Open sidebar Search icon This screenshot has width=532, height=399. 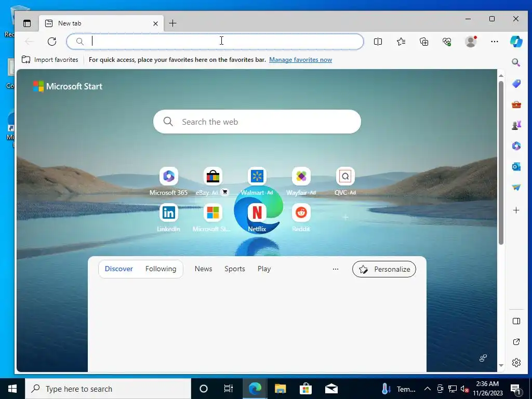point(516,62)
